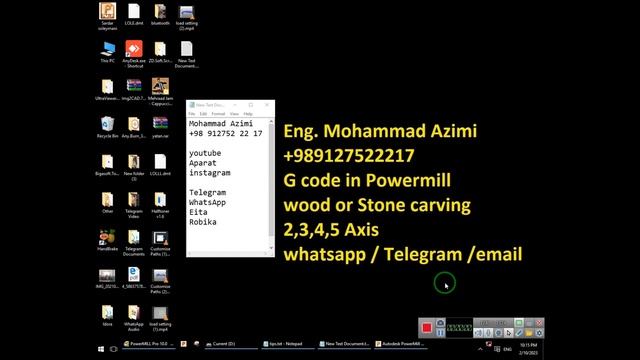This screenshot has width=640, height=360.
Task: Switch to tips.txt - Notepad taskbar button
Action: 287,344
